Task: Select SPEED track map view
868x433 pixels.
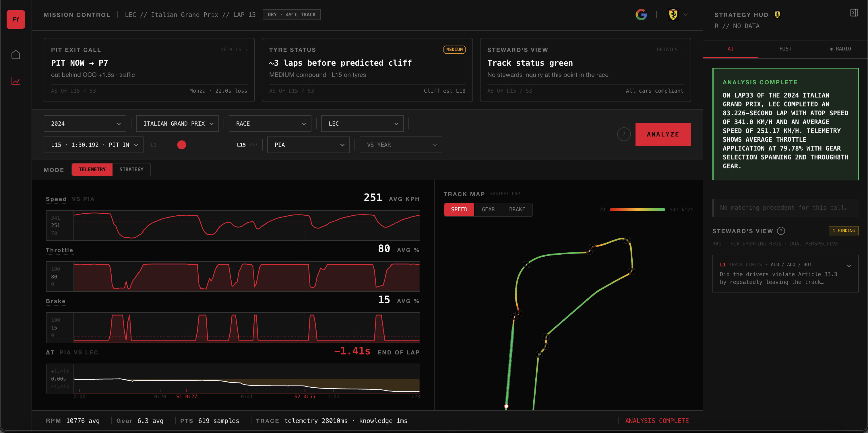Action: [459, 209]
